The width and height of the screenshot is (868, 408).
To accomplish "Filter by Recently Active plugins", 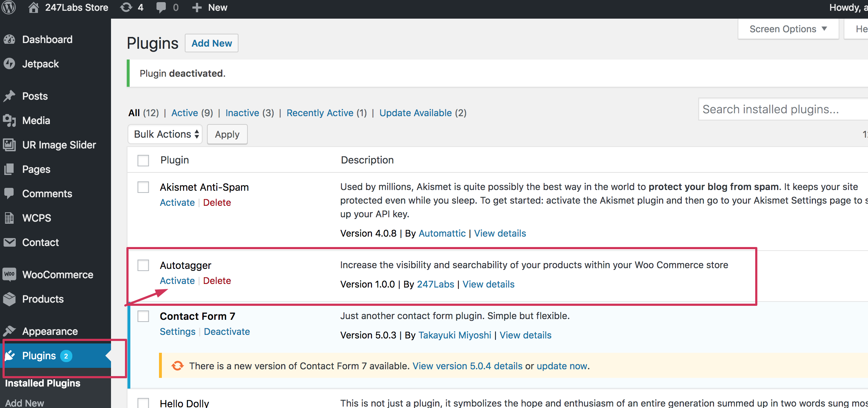I will point(320,113).
